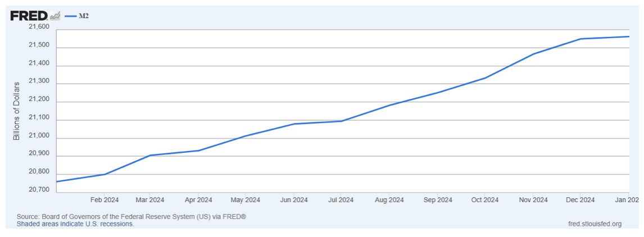This screenshot has width=644, height=237.
Task: Click the Jul 2024 x-axis label
Action: [341, 200]
